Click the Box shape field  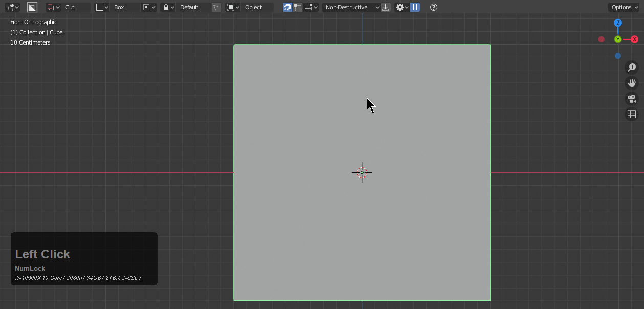tap(125, 7)
